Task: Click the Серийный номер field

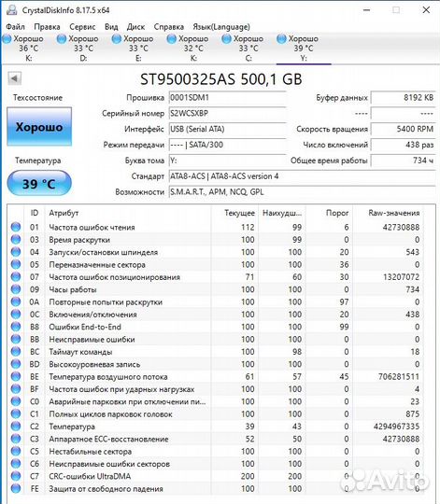Action: [x=227, y=114]
